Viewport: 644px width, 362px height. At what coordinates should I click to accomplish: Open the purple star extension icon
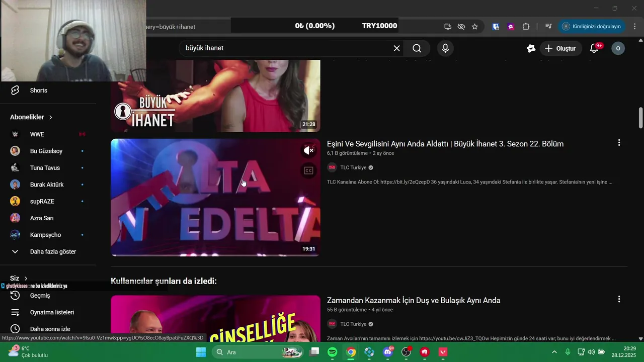[x=511, y=27]
